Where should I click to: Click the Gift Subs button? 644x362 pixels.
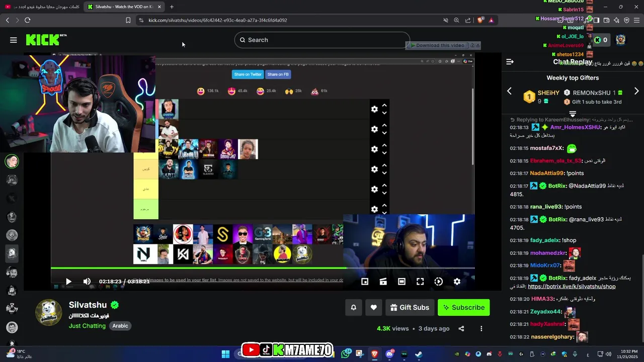pos(409,307)
